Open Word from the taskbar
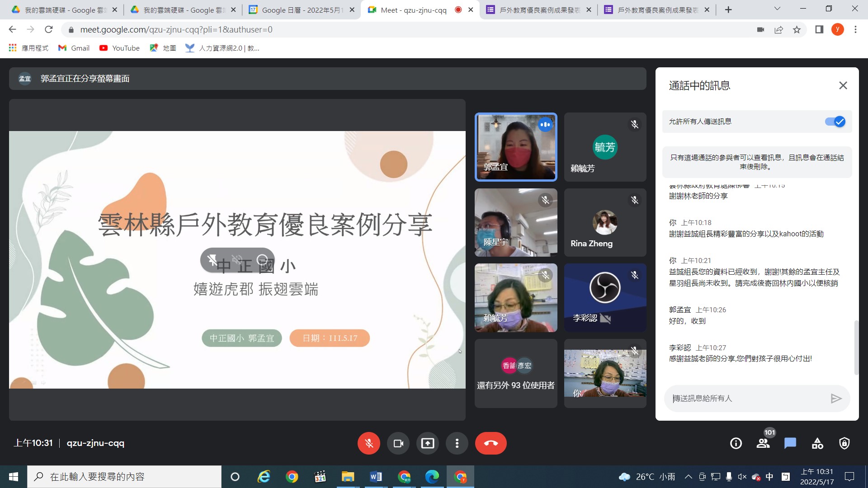868x488 pixels. (376, 477)
